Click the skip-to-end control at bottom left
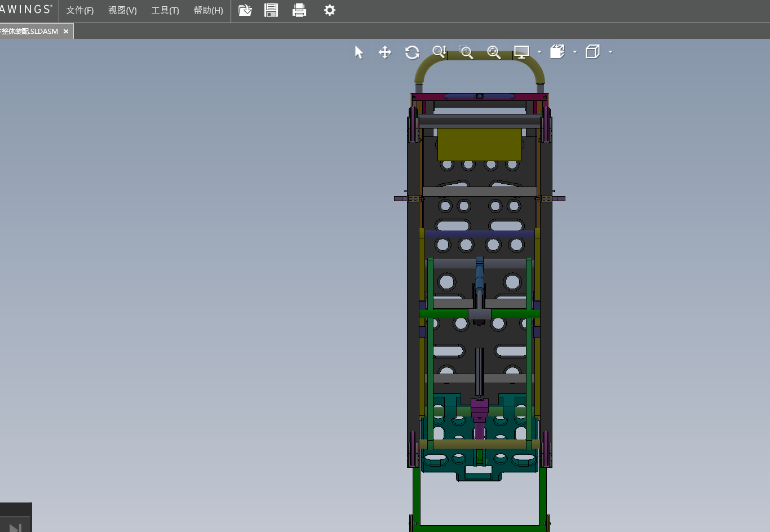This screenshot has width=770, height=532. (x=15, y=527)
